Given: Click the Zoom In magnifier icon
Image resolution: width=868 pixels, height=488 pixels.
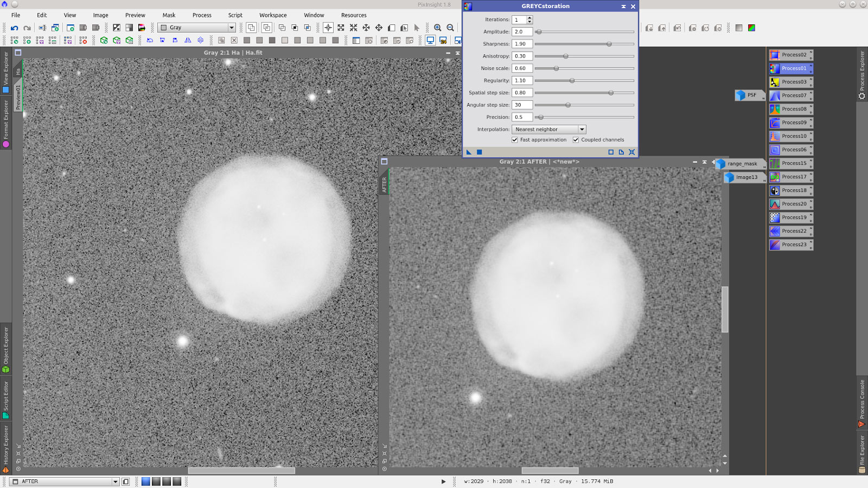Looking at the screenshot, I should [437, 28].
